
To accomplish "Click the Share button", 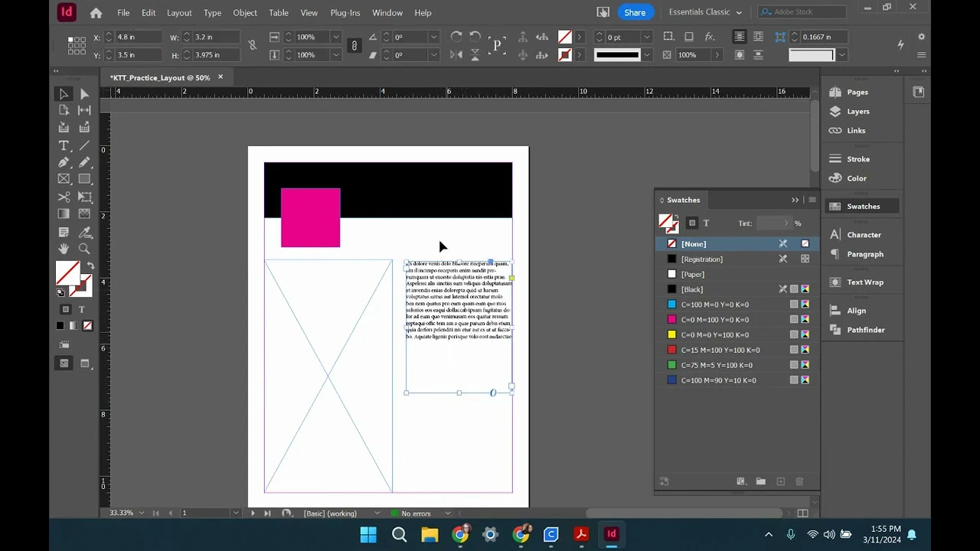I will [634, 12].
